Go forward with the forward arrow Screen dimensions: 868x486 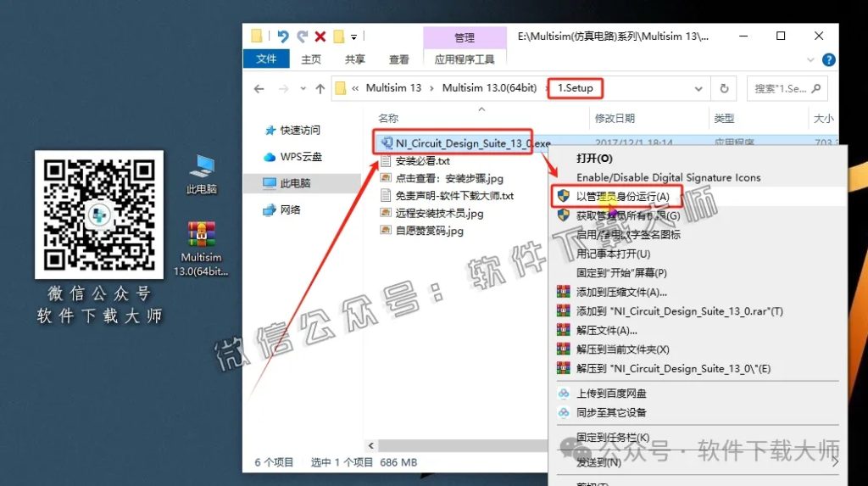283,89
